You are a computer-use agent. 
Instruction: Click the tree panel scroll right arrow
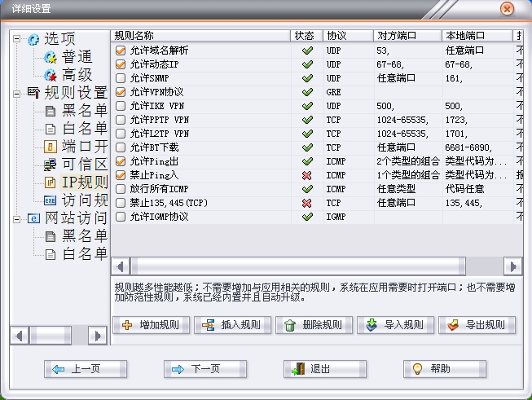point(98,336)
